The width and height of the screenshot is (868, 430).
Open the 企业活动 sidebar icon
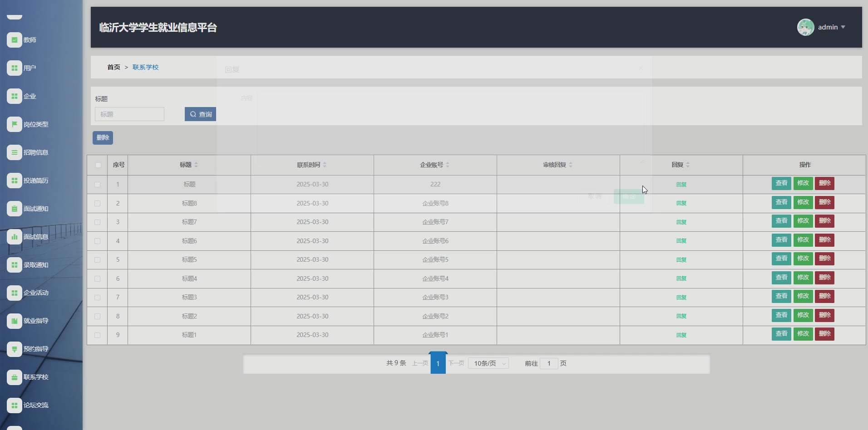click(x=15, y=293)
